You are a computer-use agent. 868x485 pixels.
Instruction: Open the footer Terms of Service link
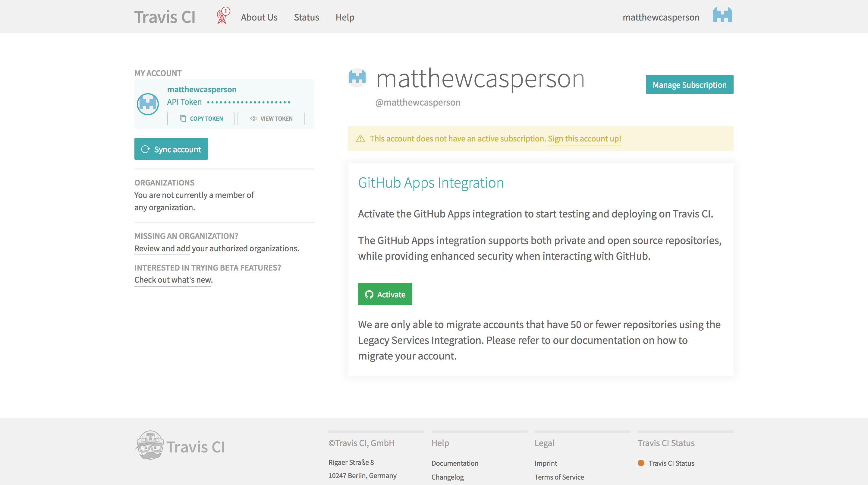coord(559,477)
